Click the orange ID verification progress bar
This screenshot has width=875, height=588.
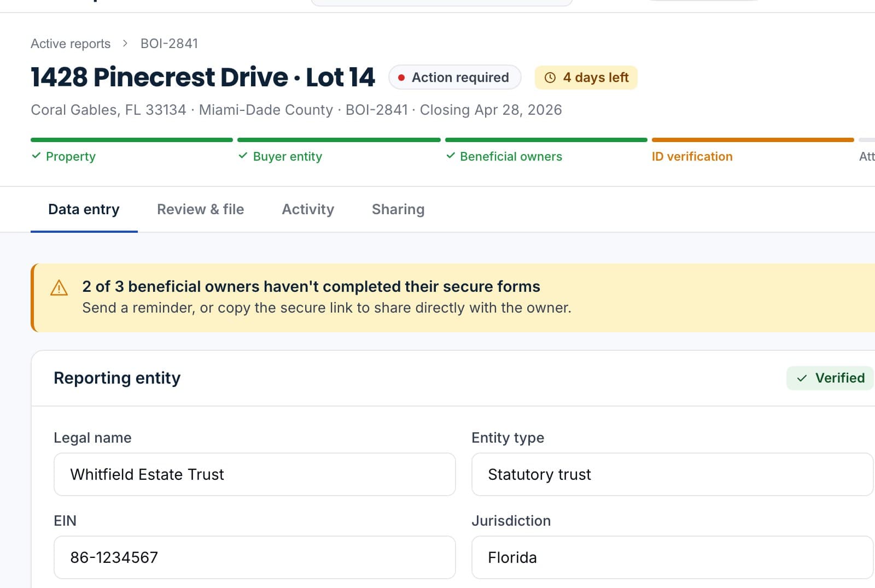[753, 140]
